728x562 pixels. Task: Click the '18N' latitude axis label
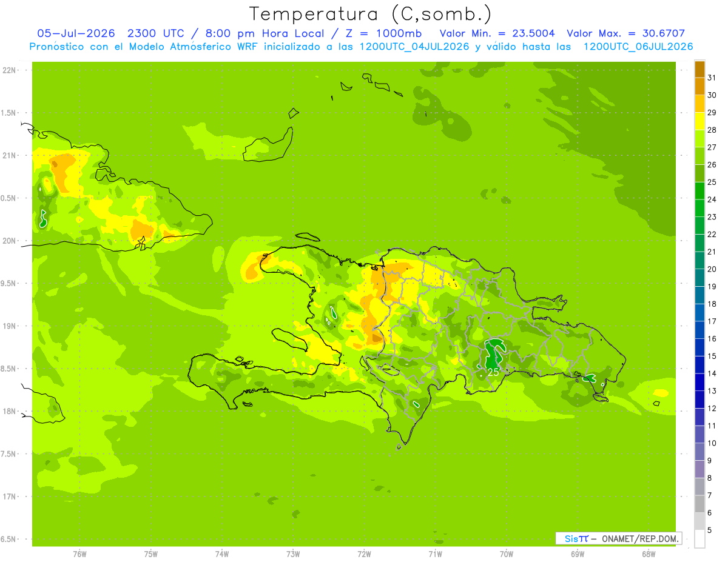click(10, 411)
